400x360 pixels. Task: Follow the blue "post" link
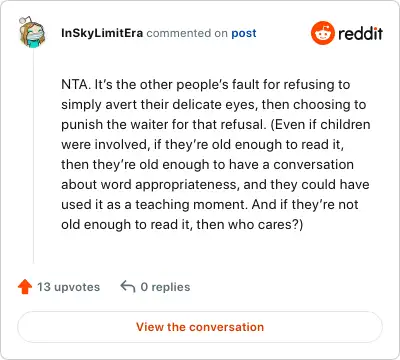click(x=244, y=33)
